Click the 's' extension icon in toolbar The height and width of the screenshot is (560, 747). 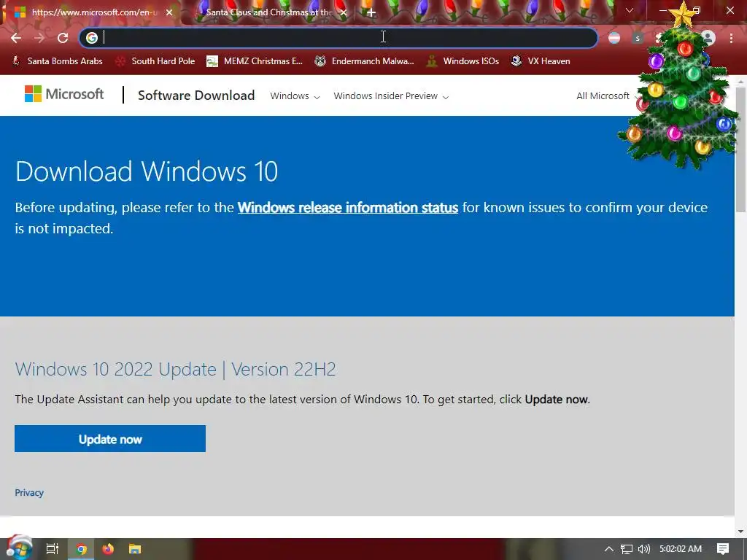[638, 38]
